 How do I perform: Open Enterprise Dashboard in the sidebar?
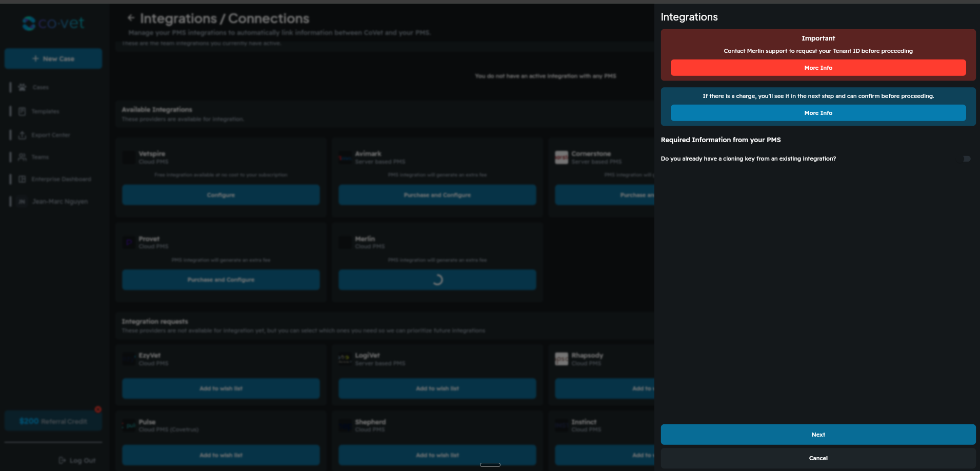61,179
